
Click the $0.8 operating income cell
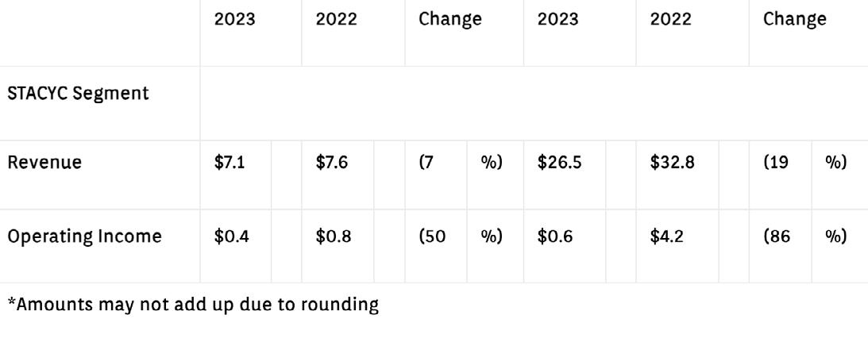coord(334,236)
